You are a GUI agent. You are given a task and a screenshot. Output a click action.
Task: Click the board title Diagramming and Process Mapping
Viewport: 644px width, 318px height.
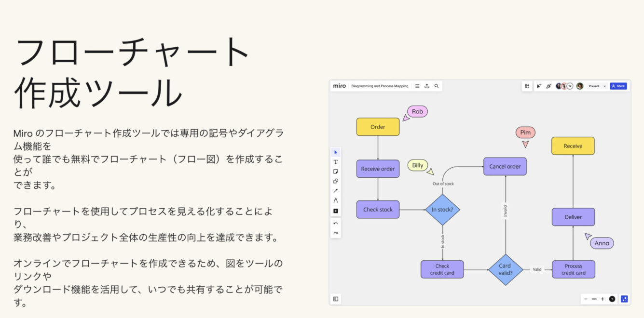click(x=380, y=86)
